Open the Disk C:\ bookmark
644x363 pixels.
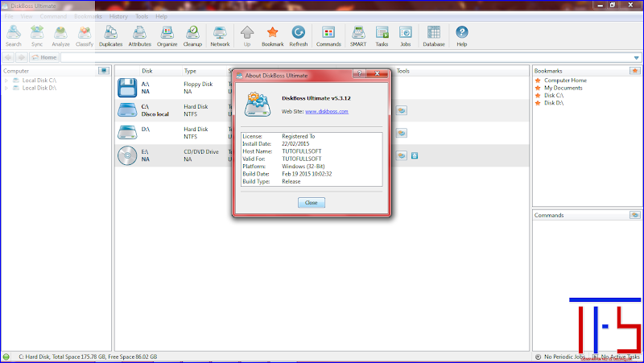554,95
